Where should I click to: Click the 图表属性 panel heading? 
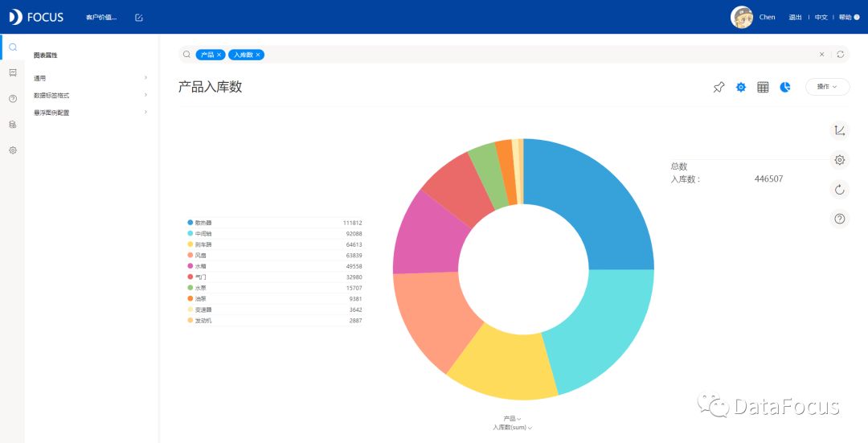(45, 55)
